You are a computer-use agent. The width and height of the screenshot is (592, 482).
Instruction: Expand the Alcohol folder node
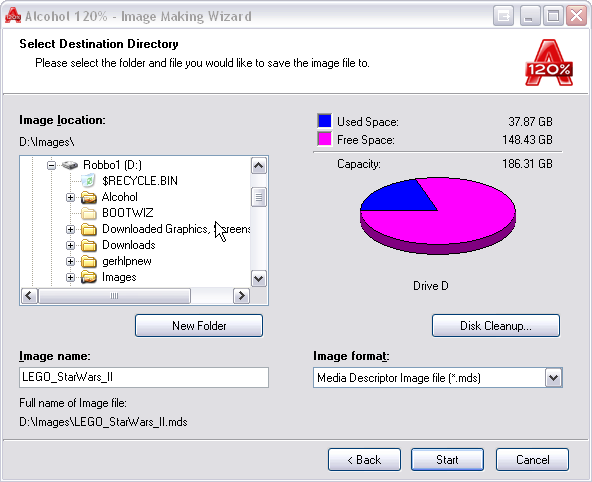click(x=70, y=197)
